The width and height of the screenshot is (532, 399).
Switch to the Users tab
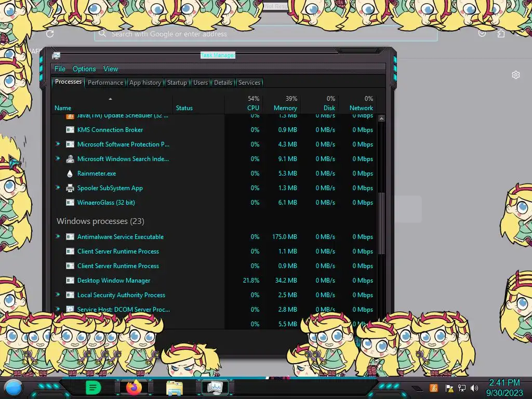pyautogui.click(x=200, y=83)
